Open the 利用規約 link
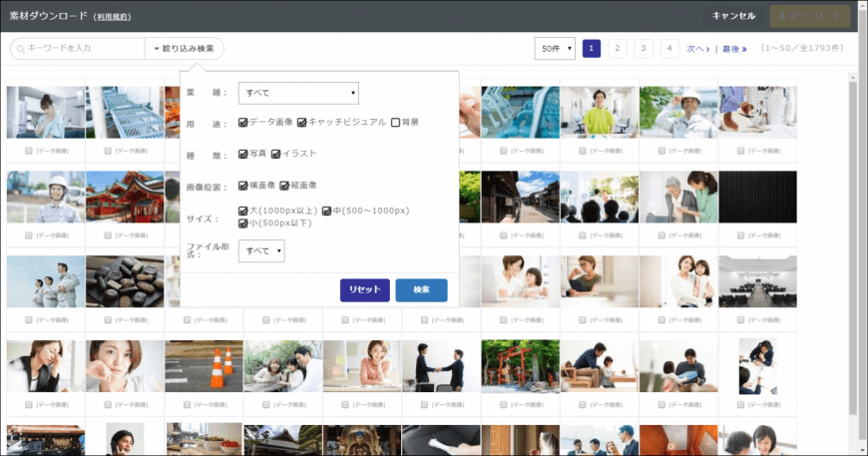This screenshot has height=456, width=868. click(x=113, y=17)
